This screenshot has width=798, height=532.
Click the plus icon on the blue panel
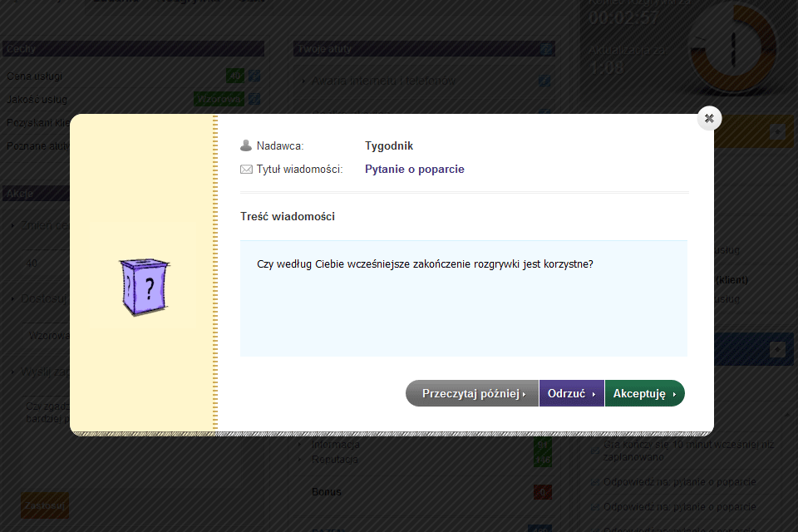pos(777,349)
